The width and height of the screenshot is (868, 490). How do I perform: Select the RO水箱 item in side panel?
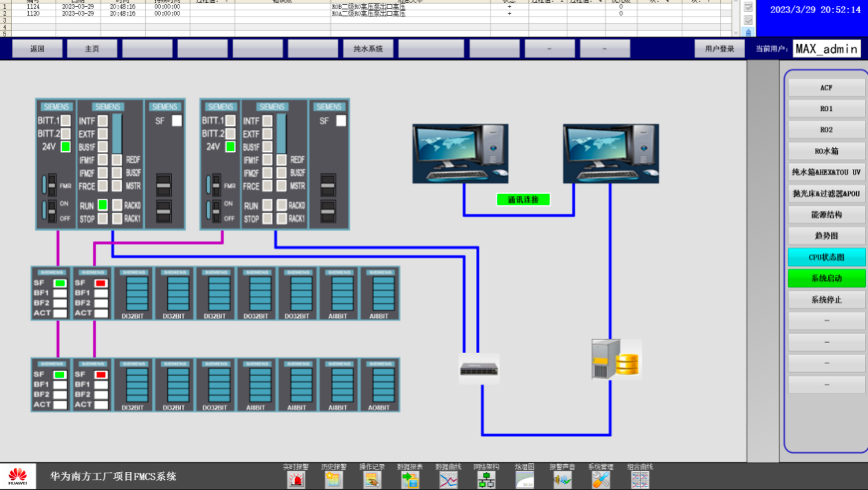827,151
